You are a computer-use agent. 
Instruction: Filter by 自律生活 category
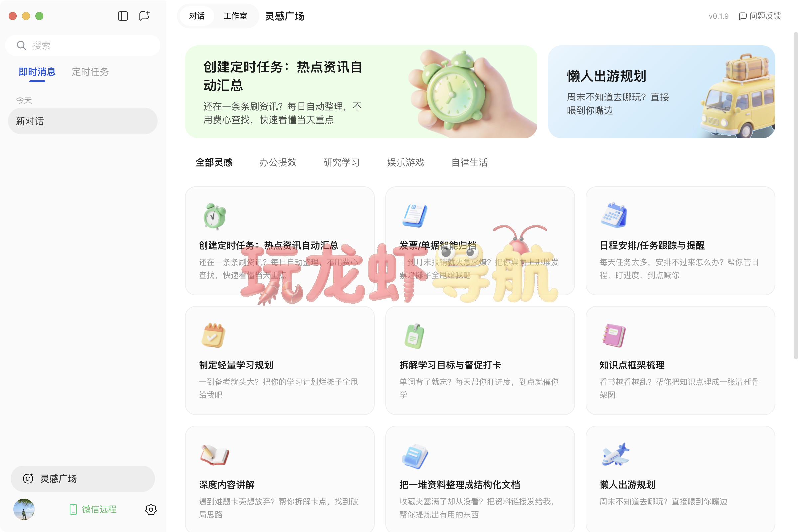tap(469, 162)
